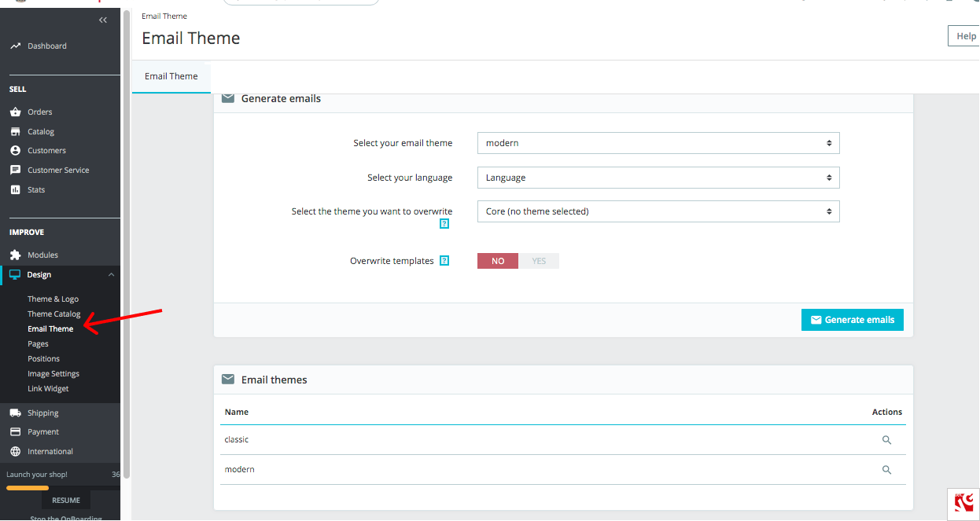Open Dashboard in the sidebar
Image resolution: width=980 pixels, height=521 pixels.
coord(47,46)
